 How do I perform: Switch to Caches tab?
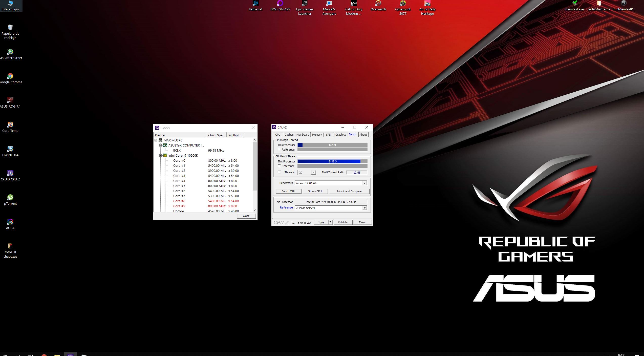click(x=289, y=135)
